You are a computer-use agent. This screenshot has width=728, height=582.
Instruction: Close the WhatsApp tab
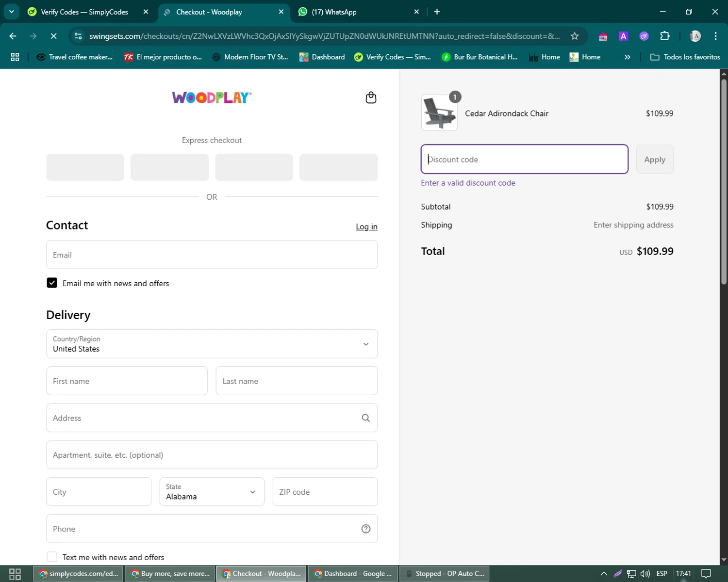416,12
